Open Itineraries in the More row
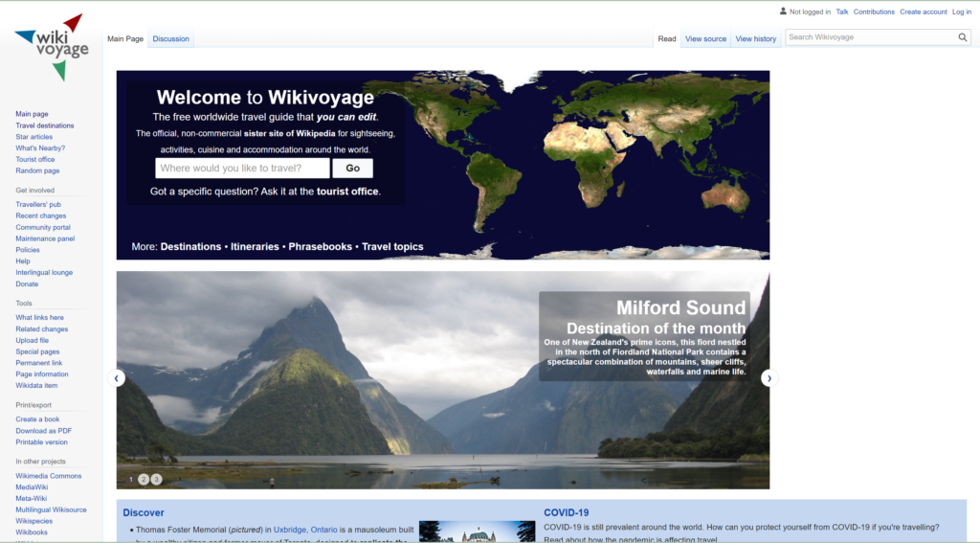The height and width of the screenshot is (543, 980). click(255, 246)
